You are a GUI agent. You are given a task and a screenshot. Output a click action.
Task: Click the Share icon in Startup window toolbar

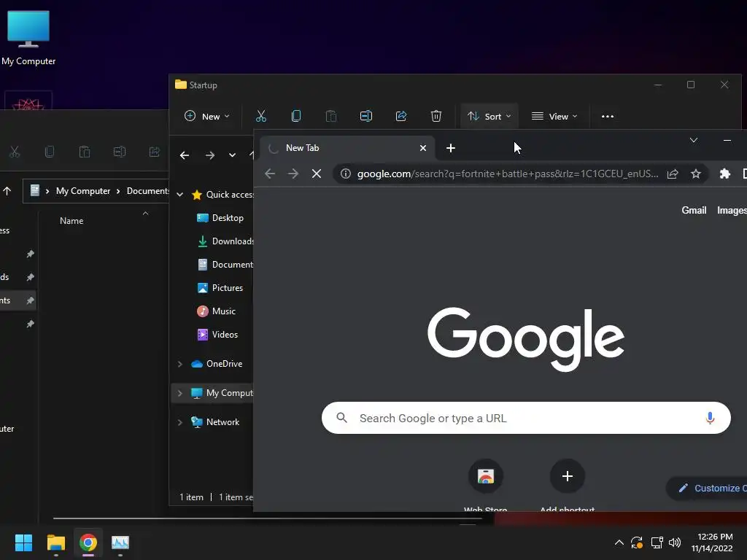(401, 116)
